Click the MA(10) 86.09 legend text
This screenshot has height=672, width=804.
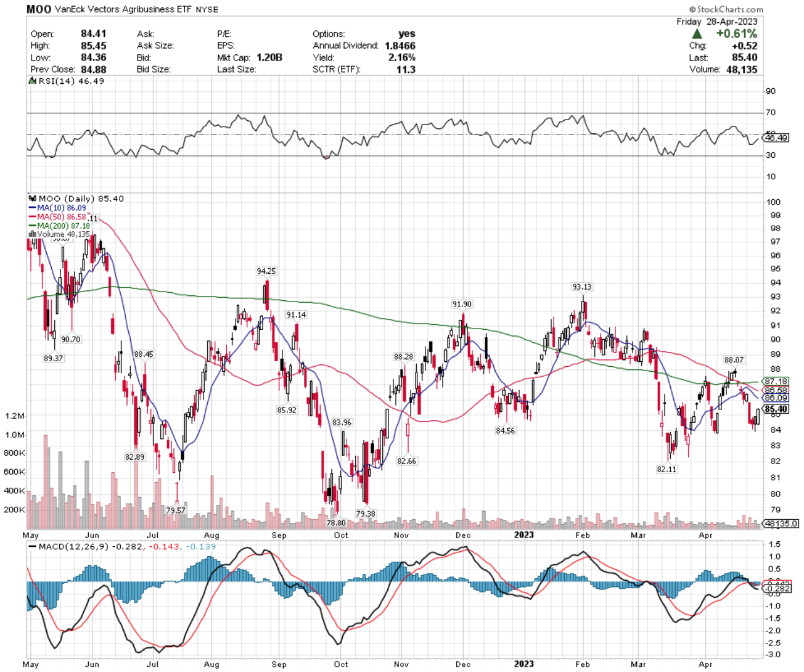62,208
